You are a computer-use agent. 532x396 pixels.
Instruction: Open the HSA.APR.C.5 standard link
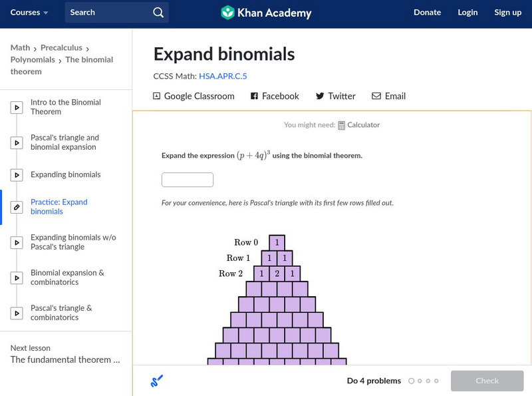(223, 76)
